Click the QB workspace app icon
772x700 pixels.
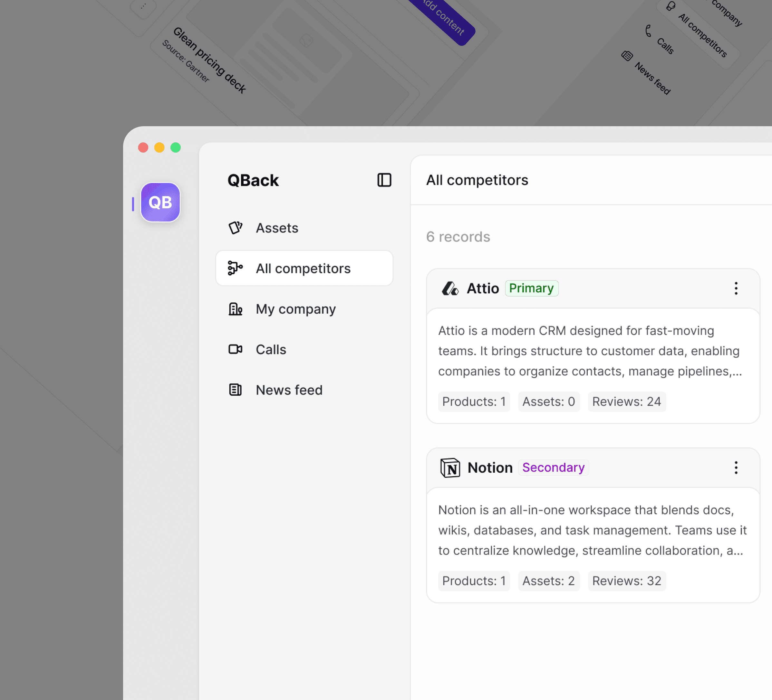tap(160, 202)
